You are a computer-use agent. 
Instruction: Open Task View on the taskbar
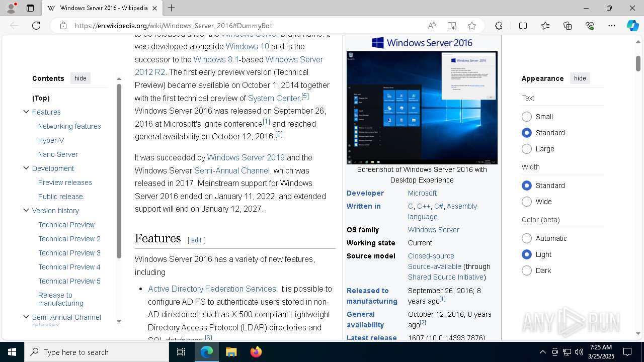(181, 352)
